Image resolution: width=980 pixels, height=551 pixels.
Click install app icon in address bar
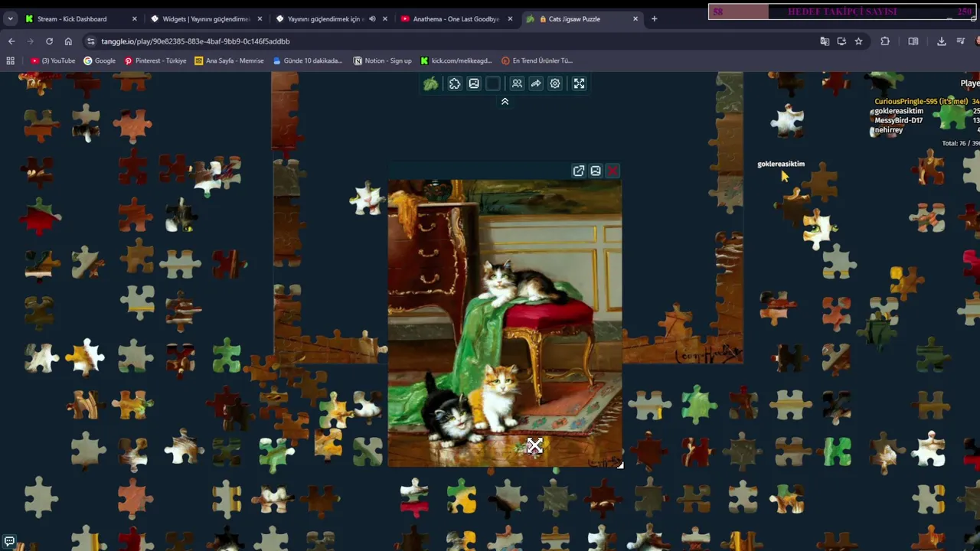[841, 41]
